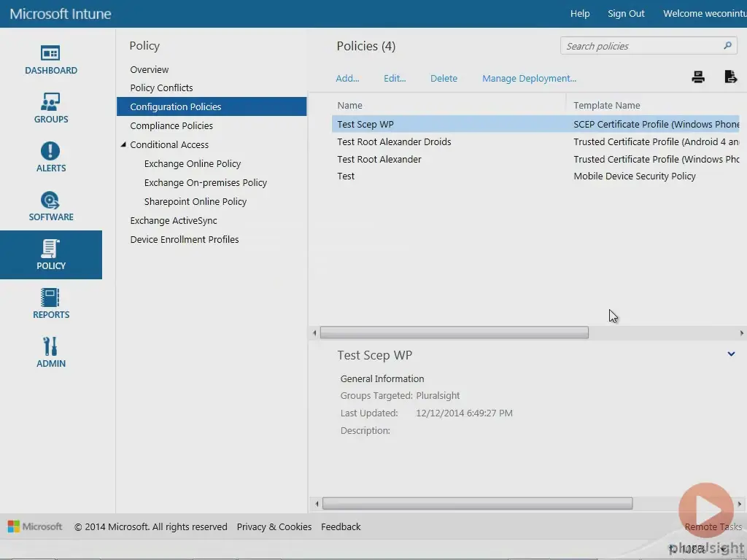This screenshot has height=560, width=747.
Task: Open Exchange Online Policy
Action: [193, 164]
